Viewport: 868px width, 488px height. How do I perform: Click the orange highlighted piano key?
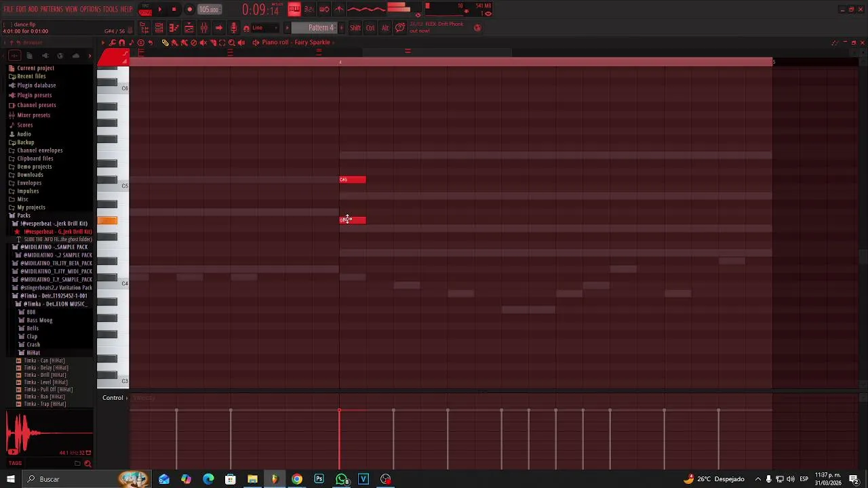(x=107, y=220)
